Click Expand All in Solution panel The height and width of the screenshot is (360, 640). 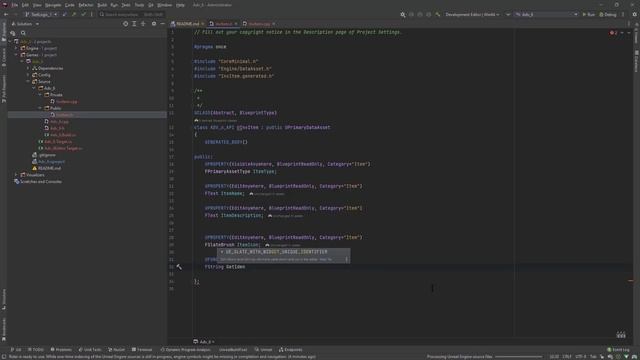click(134, 24)
